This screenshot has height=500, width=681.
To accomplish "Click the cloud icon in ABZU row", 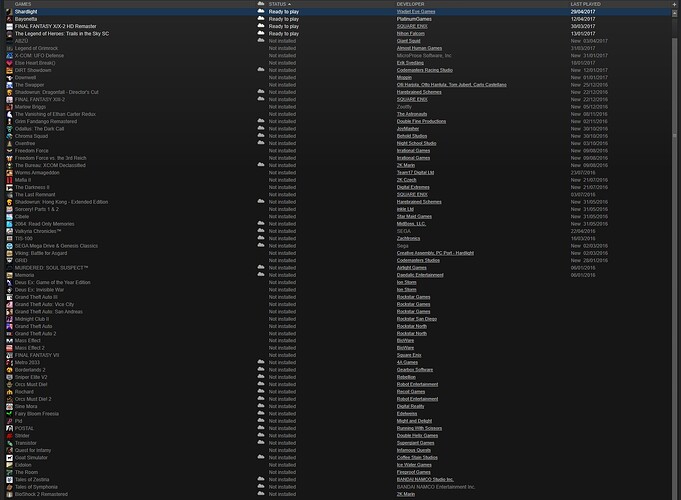I will (x=260, y=41).
